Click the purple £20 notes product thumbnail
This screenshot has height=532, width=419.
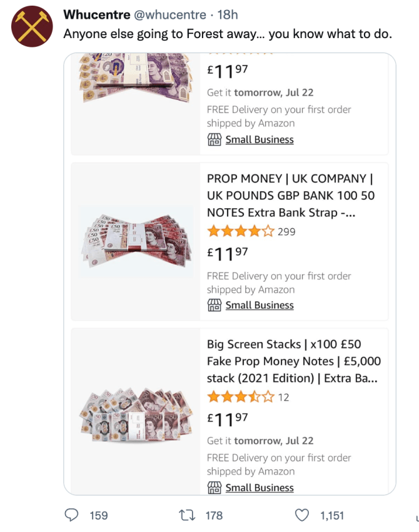(134, 78)
